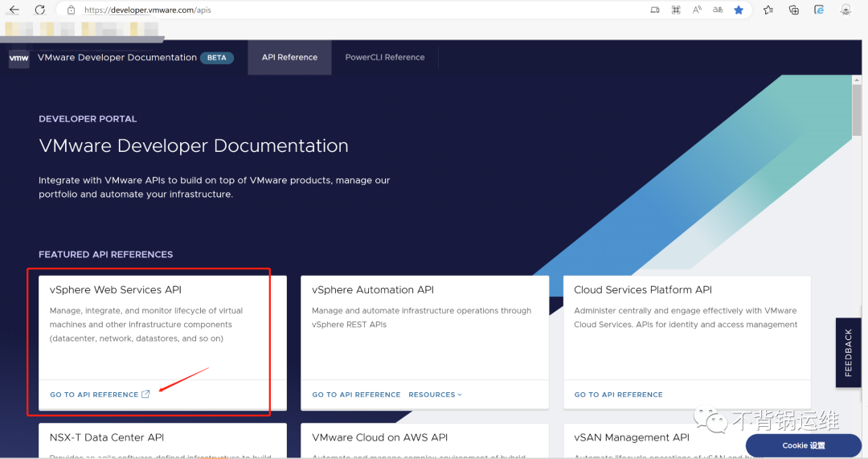The image size is (868, 459).
Task: Click the BETA badge
Action: (x=216, y=58)
